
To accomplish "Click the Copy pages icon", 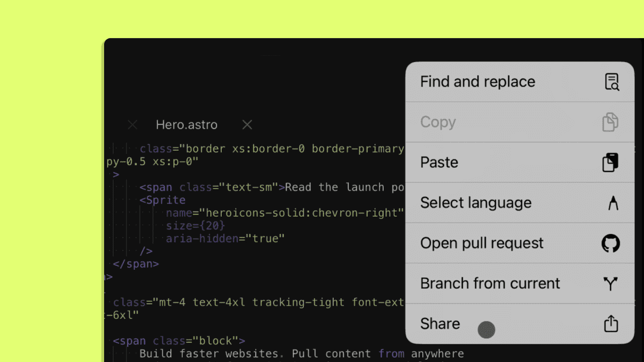I will click(610, 122).
